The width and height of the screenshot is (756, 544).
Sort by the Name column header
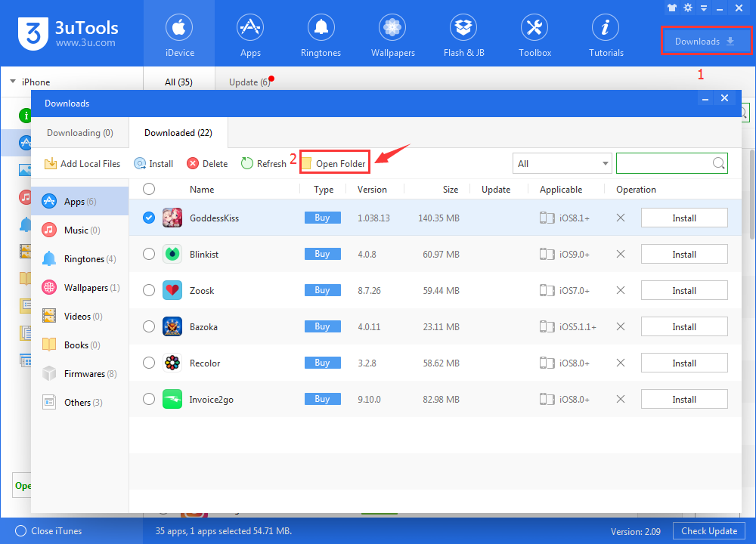(x=202, y=190)
